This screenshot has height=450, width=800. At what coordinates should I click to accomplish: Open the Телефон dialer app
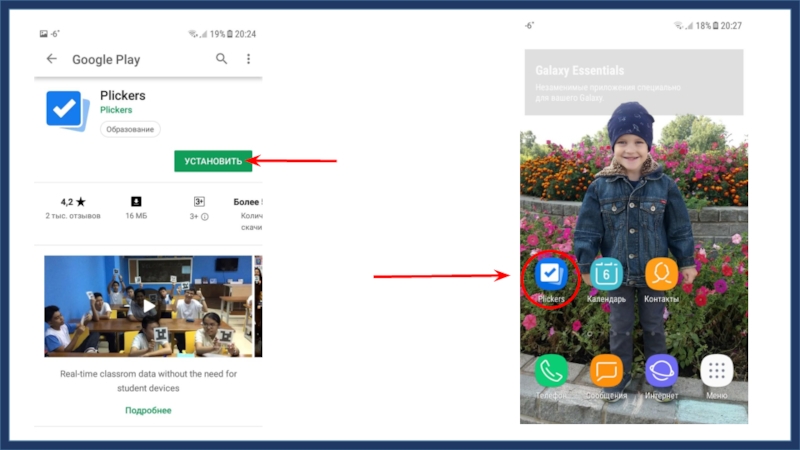(x=551, y=371)
